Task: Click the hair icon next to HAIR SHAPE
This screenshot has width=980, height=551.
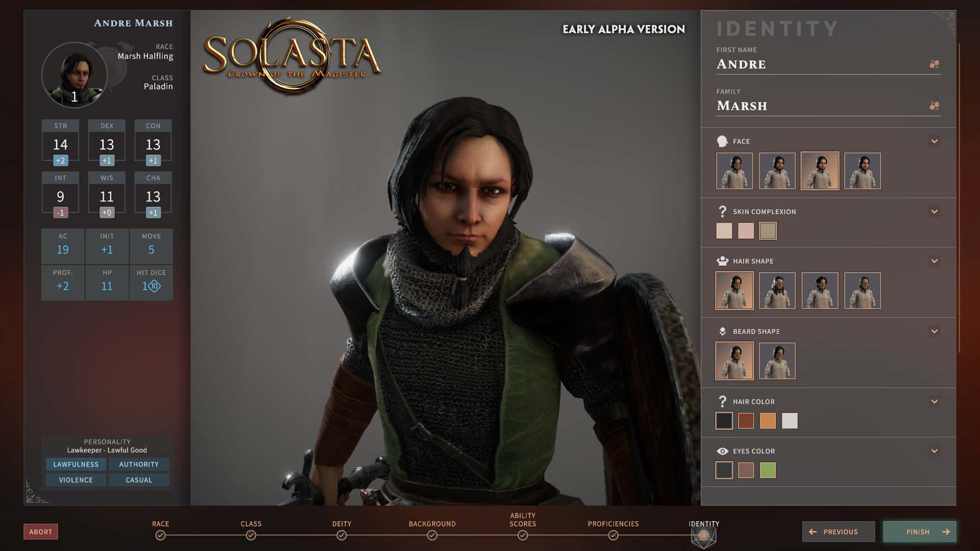Action: point(722,261)
